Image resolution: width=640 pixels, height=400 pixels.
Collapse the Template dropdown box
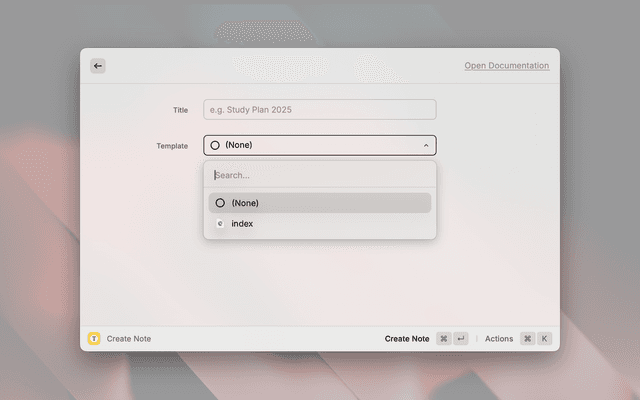(320, 145)
